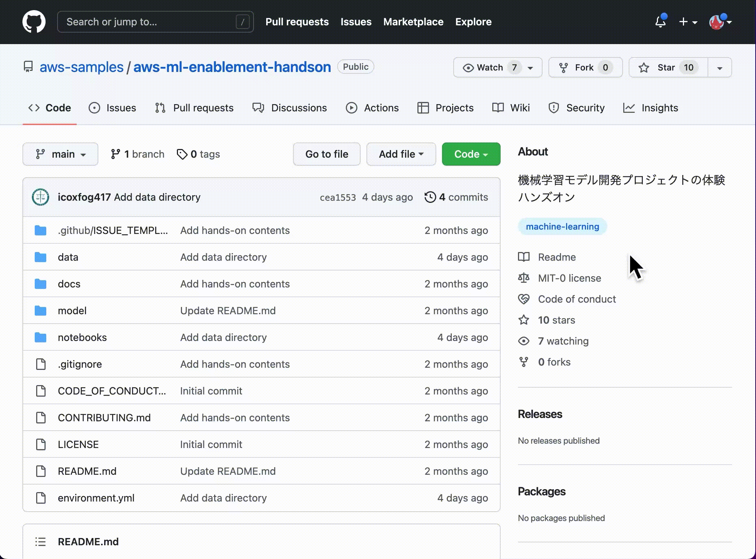
Task: Open README.md in the file list
Action: [87, 471]
